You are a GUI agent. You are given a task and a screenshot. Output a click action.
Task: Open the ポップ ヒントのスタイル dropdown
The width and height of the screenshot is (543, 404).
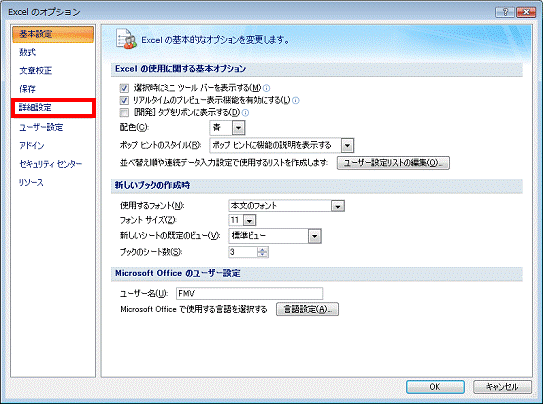347,145
